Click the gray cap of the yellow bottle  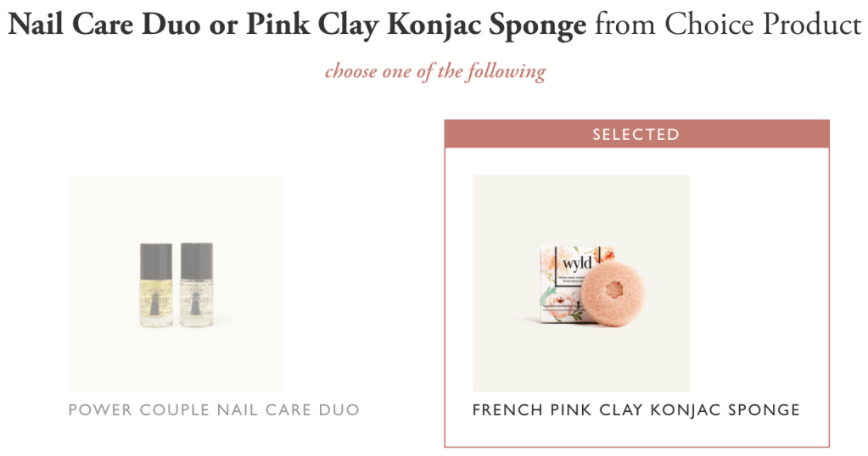[154, 257]
